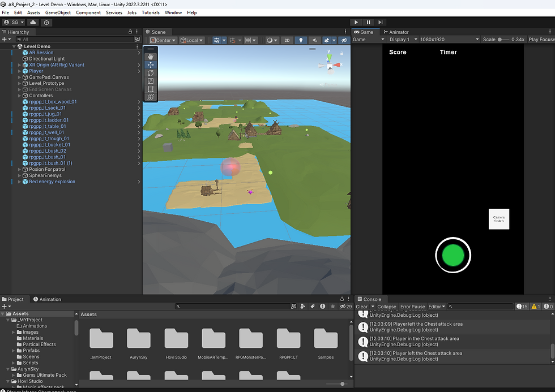Toggle scene visibility with the eye icon
This screenshot has height=392, width=555.
pyautogui.click(x=344, y=40)
